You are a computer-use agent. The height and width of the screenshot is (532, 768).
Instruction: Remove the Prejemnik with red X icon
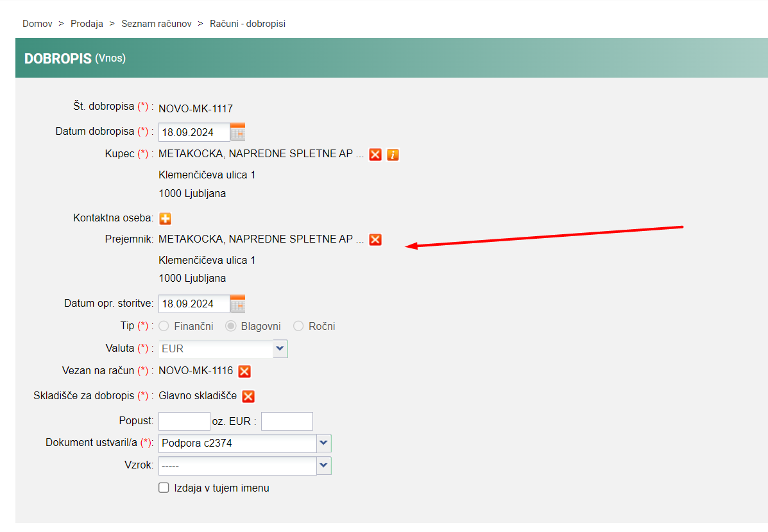(375, 239)
